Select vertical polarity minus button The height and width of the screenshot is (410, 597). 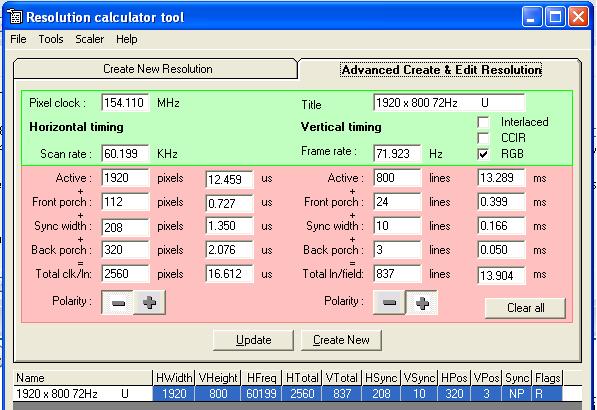coord(389,303)
